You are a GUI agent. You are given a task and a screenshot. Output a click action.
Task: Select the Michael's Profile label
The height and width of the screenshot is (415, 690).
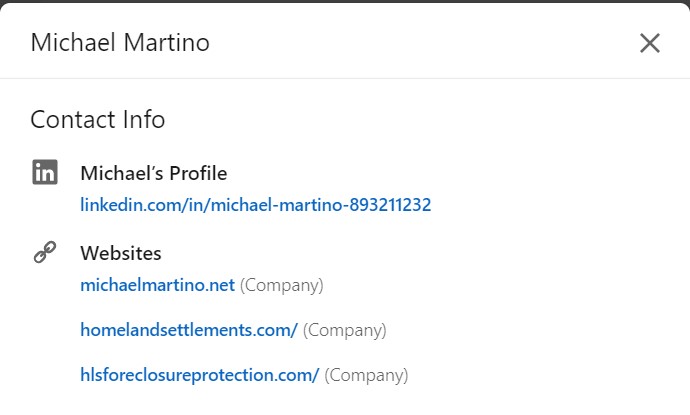[154, 173]
